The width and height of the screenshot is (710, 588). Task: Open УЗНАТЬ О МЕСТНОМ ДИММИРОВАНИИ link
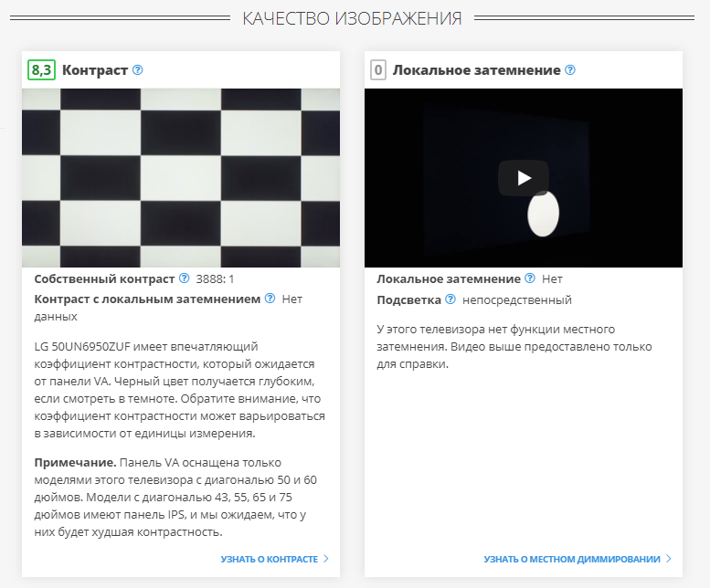(571, 559)
